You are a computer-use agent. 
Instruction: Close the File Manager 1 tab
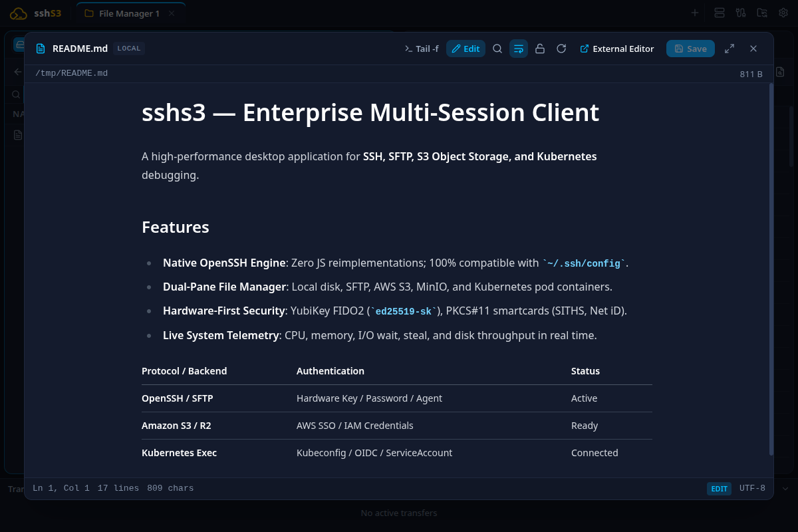point(172,13)
